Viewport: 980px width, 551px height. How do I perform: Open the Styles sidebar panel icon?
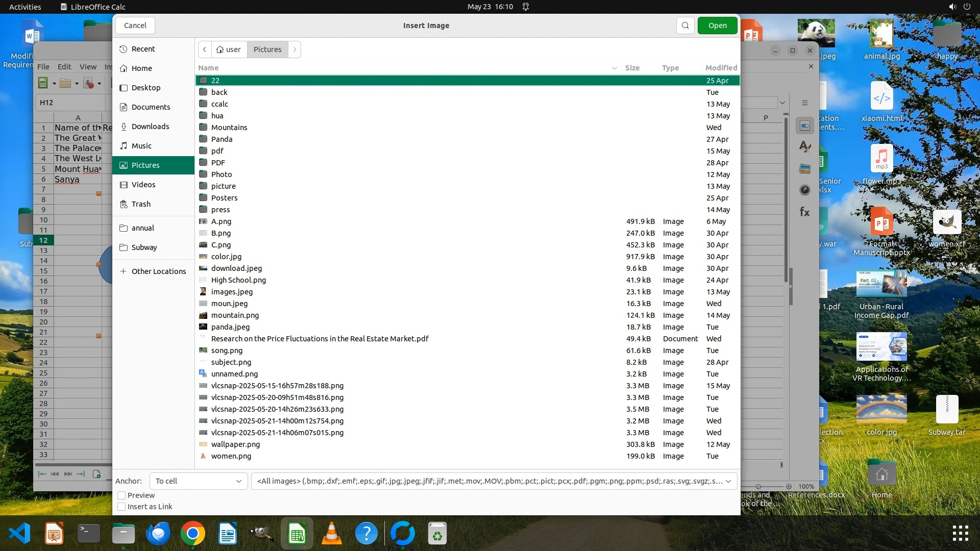805,147
